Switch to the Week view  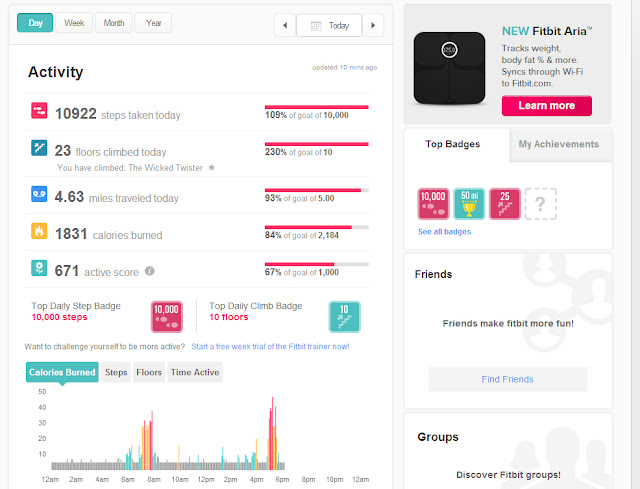coord(74,23)
